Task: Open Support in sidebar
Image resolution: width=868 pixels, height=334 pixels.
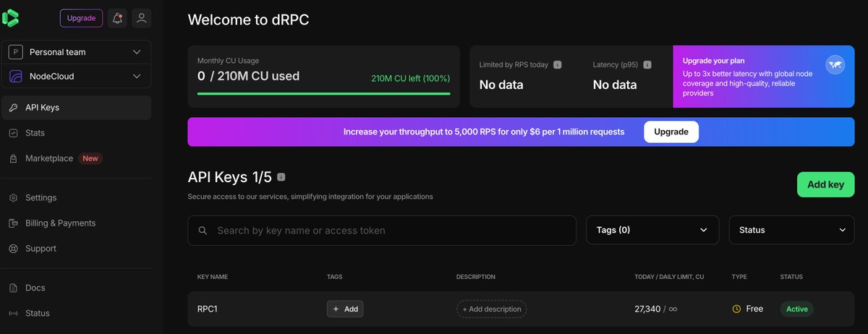Action: coord(76,249)
